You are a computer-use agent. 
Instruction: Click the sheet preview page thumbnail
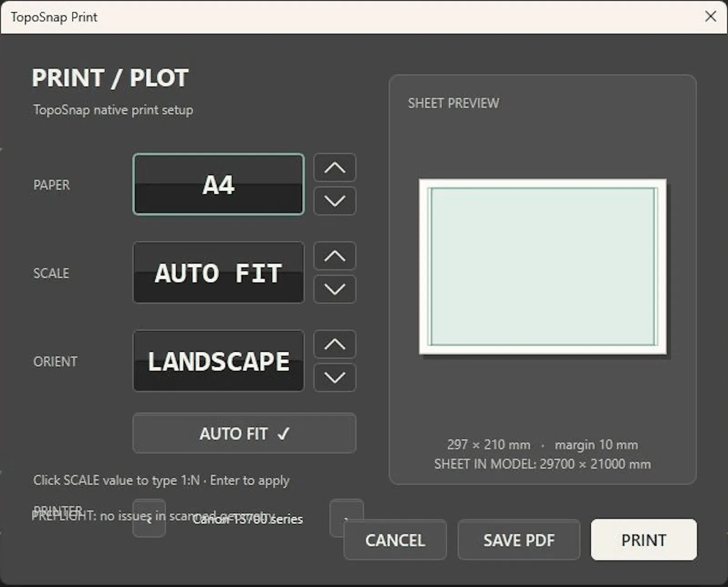click(x=543, y=267)
